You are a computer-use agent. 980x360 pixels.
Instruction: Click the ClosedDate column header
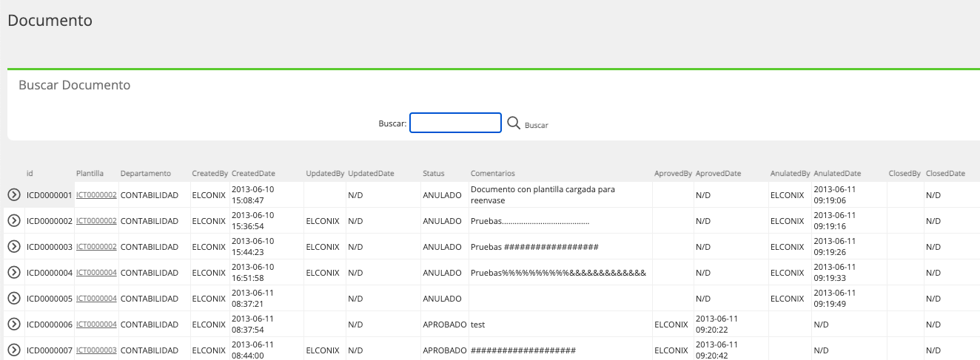[945, 174]
